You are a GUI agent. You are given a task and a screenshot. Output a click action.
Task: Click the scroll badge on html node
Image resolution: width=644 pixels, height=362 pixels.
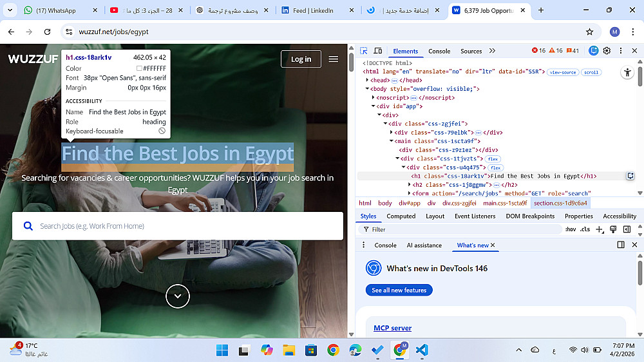pyautogui.click(x=591, y=72)
